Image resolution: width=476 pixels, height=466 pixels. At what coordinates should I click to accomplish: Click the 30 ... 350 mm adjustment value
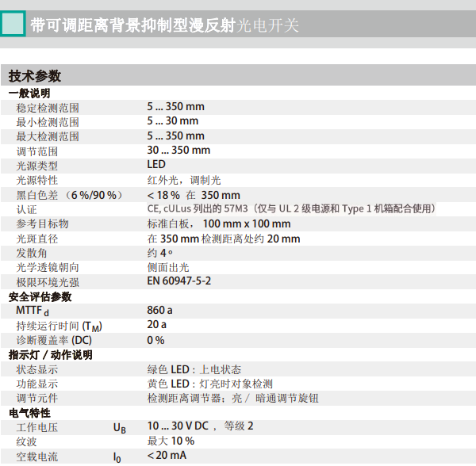tap(178, 151)
